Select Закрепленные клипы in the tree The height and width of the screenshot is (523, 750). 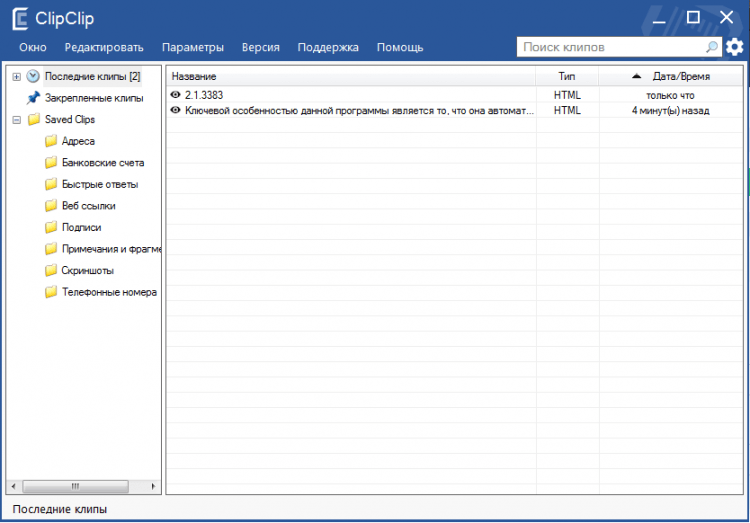(94, 98)
